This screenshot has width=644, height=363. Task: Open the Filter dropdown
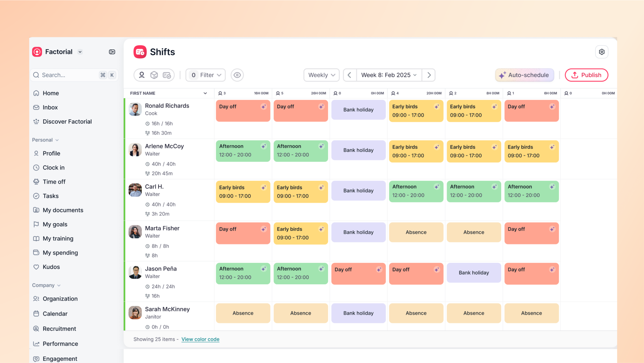tap(205, 75)
